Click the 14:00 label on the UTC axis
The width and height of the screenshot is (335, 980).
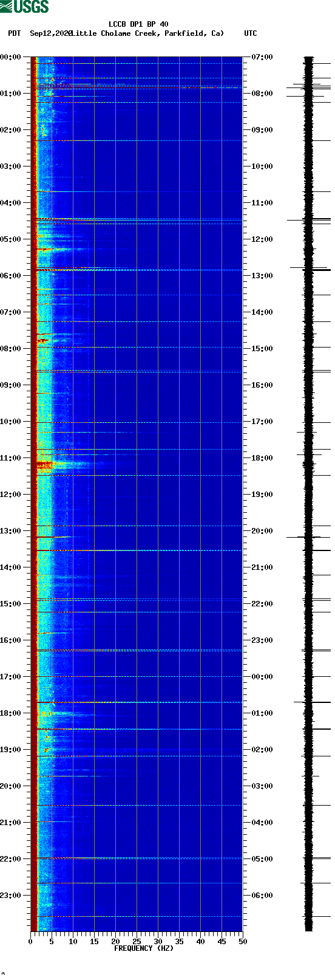262,312
